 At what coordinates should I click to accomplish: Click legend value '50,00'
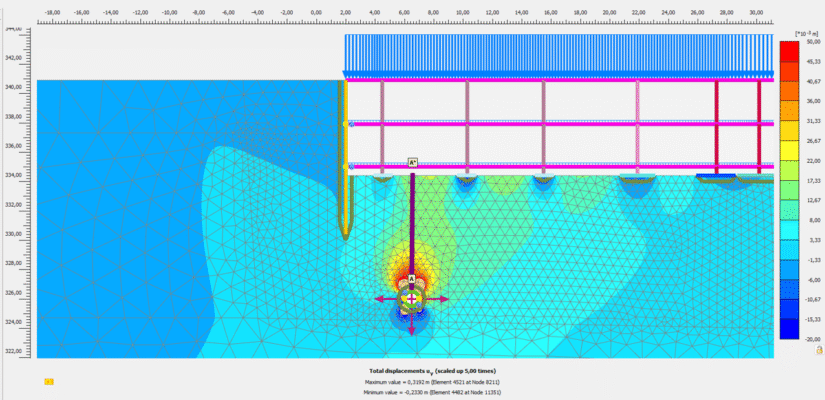coord(812,42)
